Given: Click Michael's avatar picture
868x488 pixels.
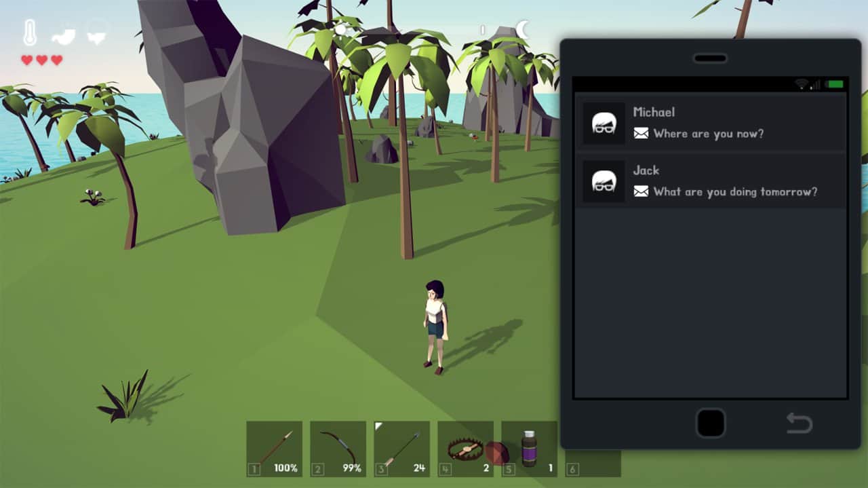Looking at the screenshot, I should tap(604, 124).
